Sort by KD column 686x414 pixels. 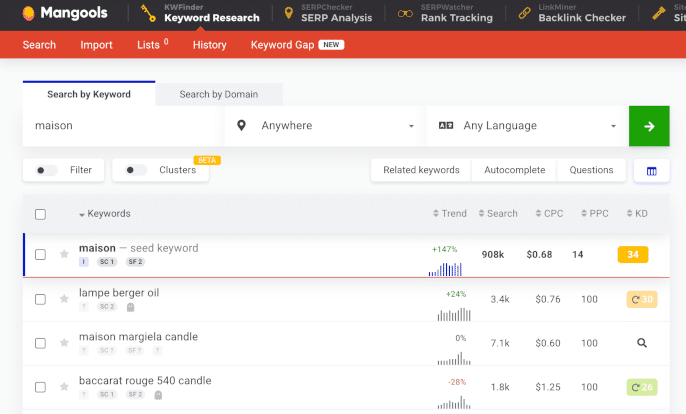pos(637,214)
